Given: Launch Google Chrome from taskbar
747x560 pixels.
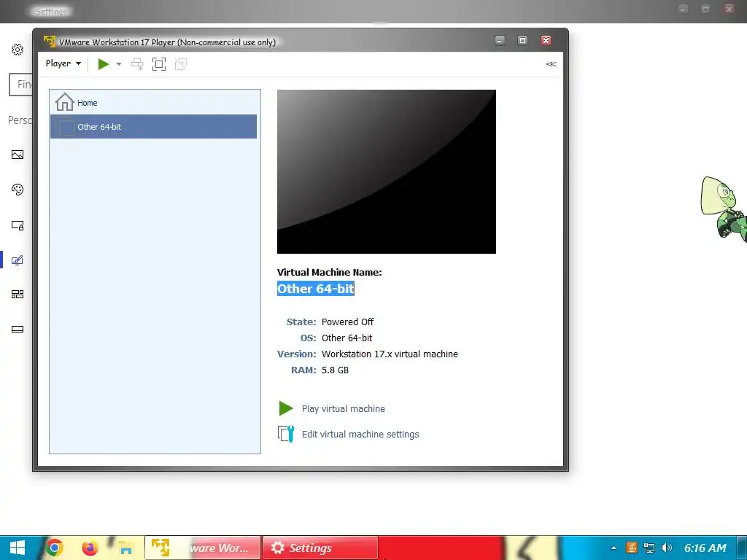Looking at the screenshot, I should tap(54, 548).
